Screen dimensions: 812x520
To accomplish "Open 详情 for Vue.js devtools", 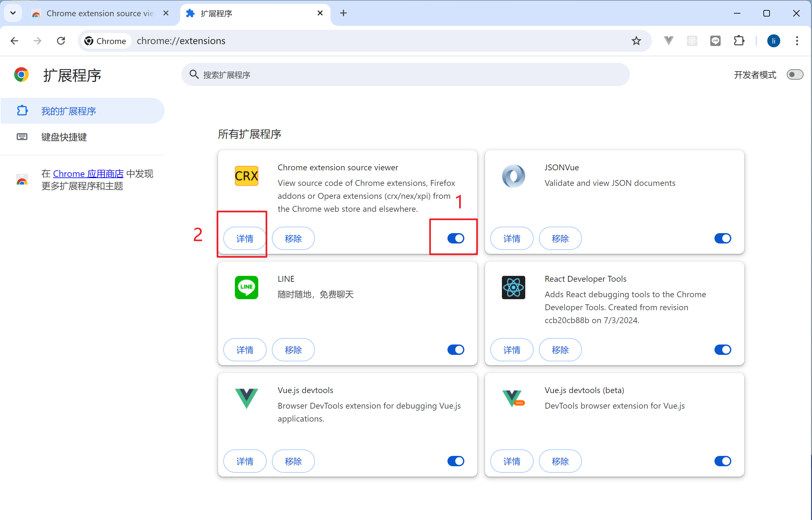I will [245, 461].
